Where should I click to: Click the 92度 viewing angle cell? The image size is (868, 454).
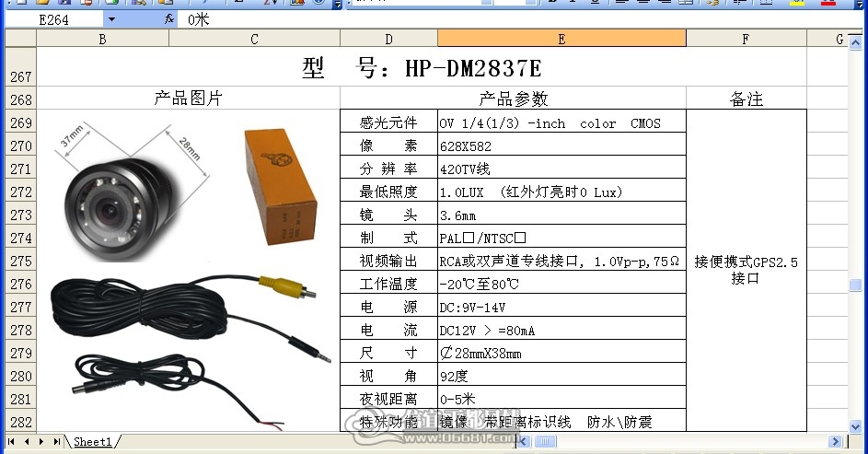tap(561, 375)
